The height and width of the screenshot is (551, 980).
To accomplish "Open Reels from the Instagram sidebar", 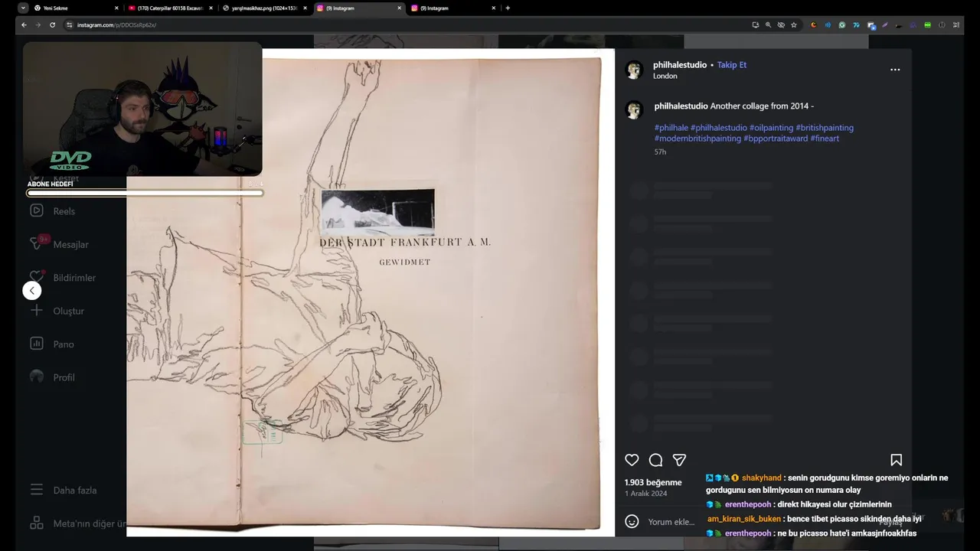I will point(53,211).
